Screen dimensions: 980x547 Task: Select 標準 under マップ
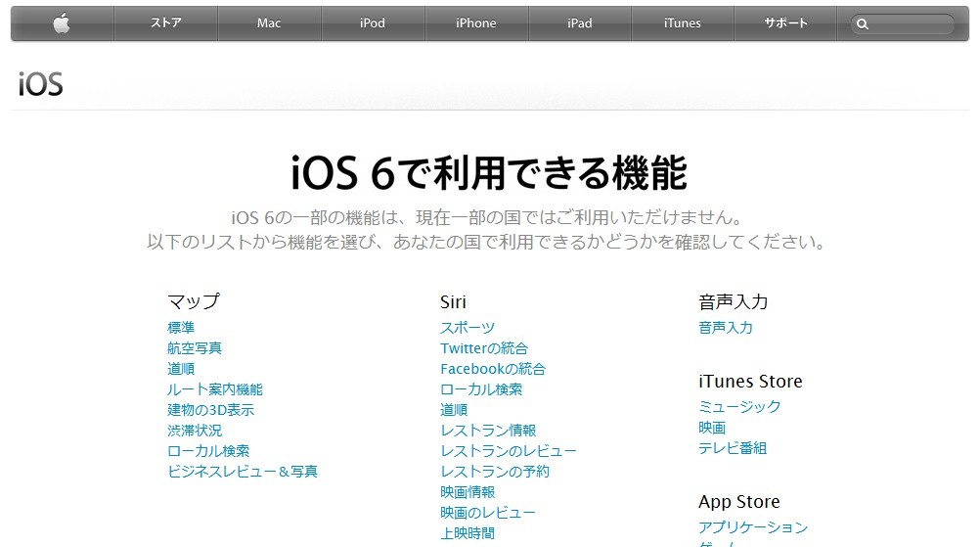[181, 328]
